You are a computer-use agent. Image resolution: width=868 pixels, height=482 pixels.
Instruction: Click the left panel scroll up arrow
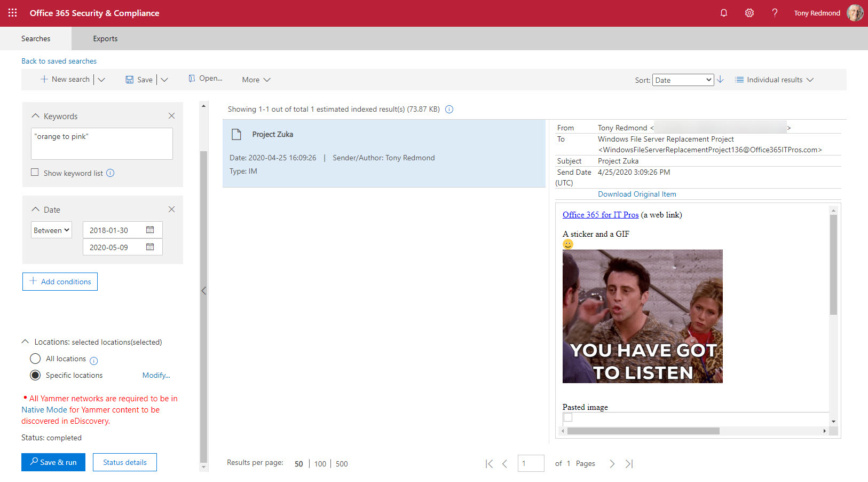203,106
